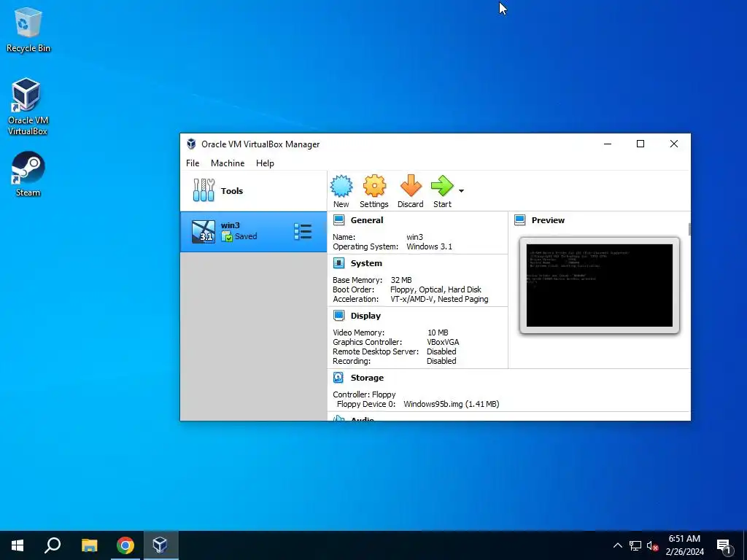
Task: Click the VirtualBox taskbar button
Action: 160,545
